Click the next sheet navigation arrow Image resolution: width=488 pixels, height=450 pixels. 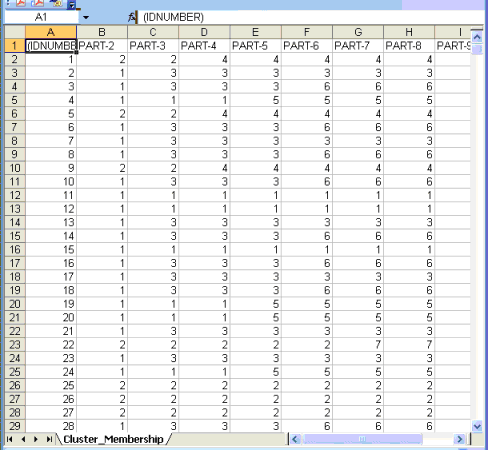[x=36, y=439]
